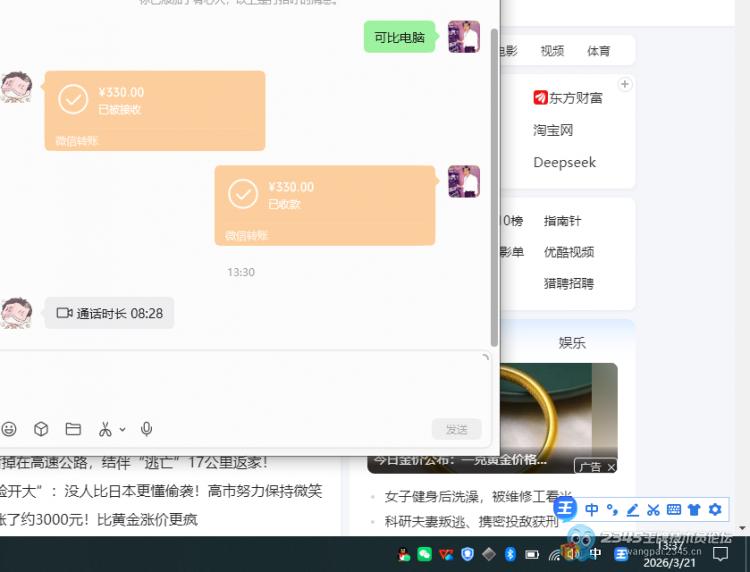Click the favorites cube icon
The image size is (750, 572).
pyautogui.click(x=41, y=429)
